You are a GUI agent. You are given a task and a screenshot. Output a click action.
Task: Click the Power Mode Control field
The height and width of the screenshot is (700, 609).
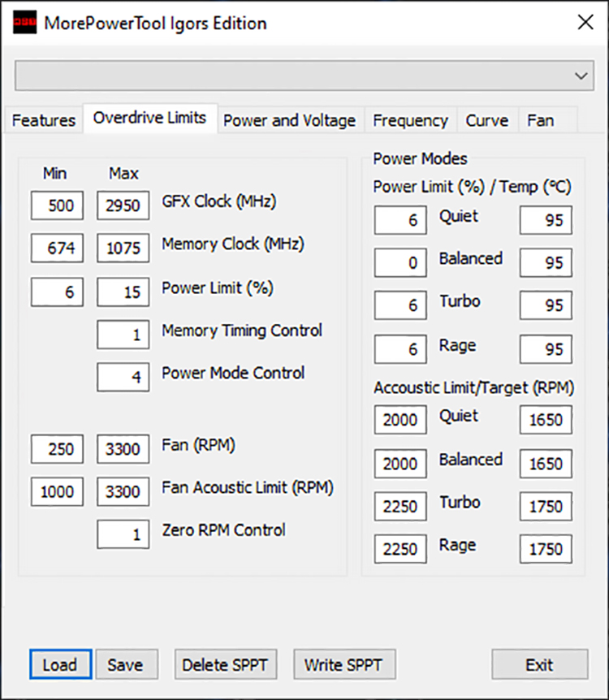tap(123, 378)
